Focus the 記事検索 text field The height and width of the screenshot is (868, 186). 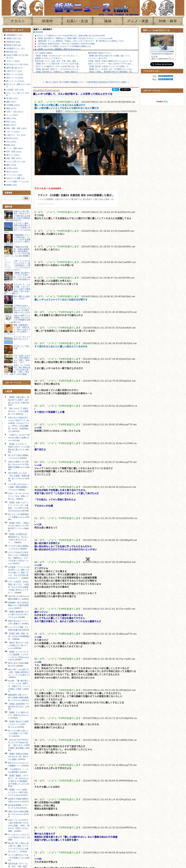point(13,198)
